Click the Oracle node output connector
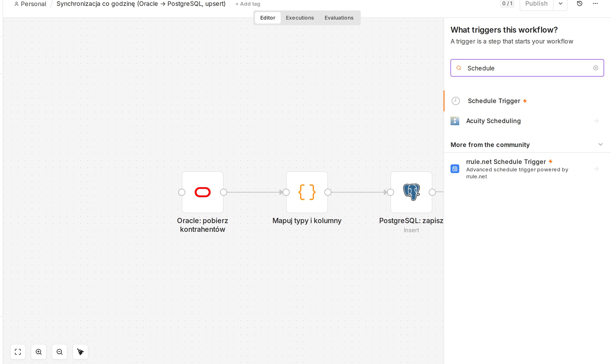Viewport: 611px width, 364px height. [224, 192]
